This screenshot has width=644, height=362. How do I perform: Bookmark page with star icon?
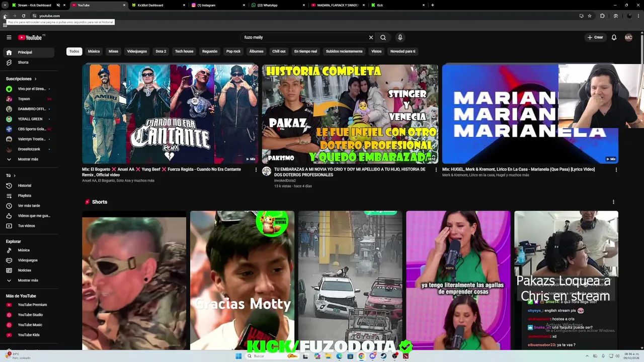[590, 16]
